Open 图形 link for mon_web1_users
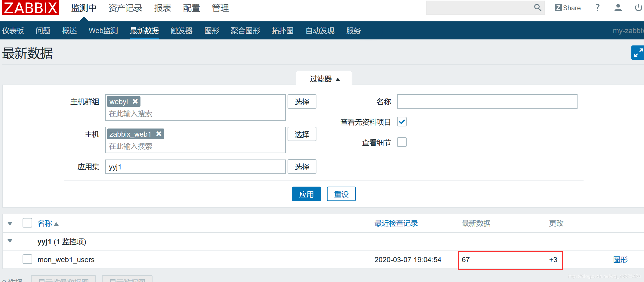Viewport: 644px width, 282px height. (x=621, y=259)
